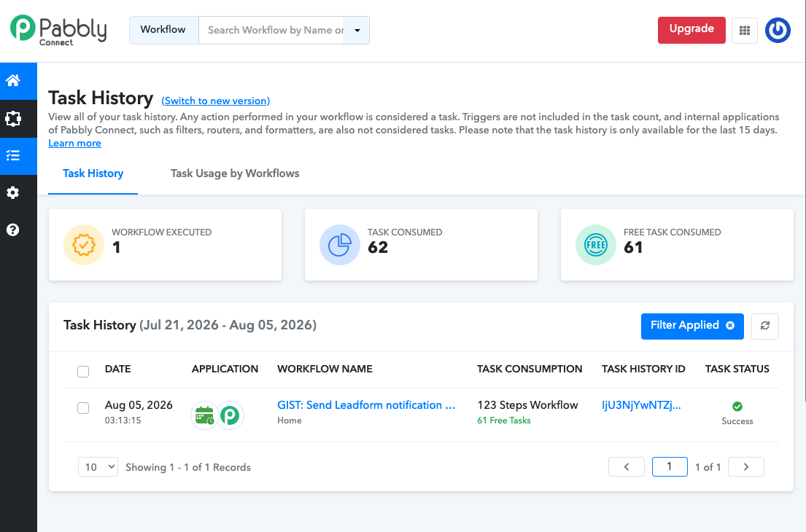
Task: Clear filter via the X icon
Action: click(730, 326)
